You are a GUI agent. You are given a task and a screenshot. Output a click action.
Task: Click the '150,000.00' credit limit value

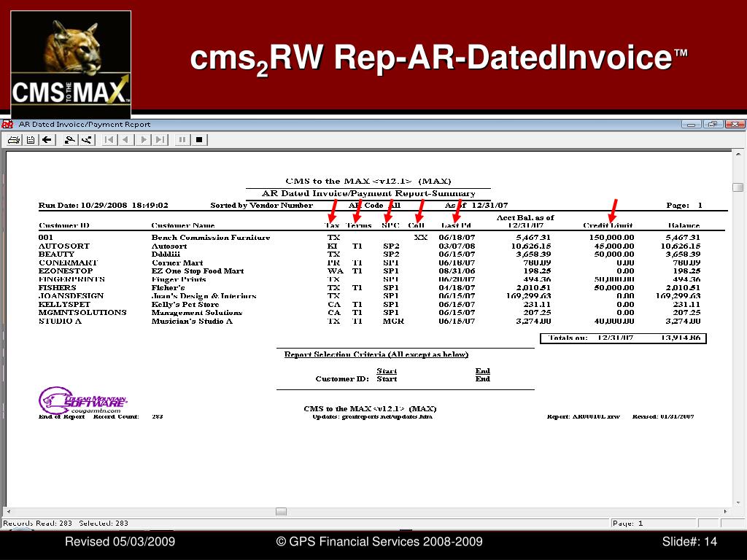tap(612, 237)
